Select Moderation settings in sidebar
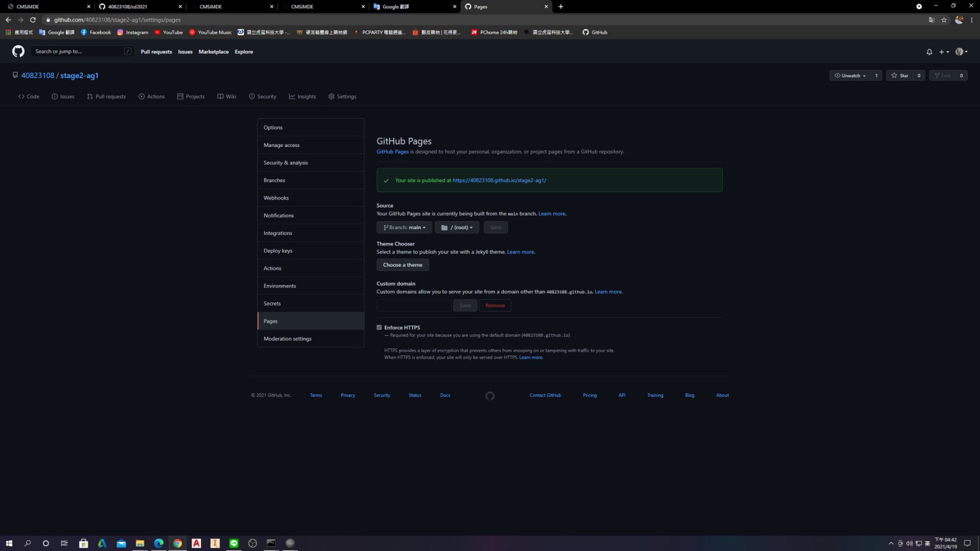This screenshot has height=551, width=980. click(x=311, y=339)
